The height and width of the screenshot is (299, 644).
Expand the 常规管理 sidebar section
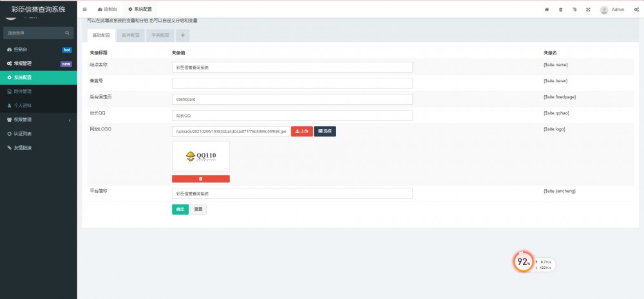click(x=38, y=64)
